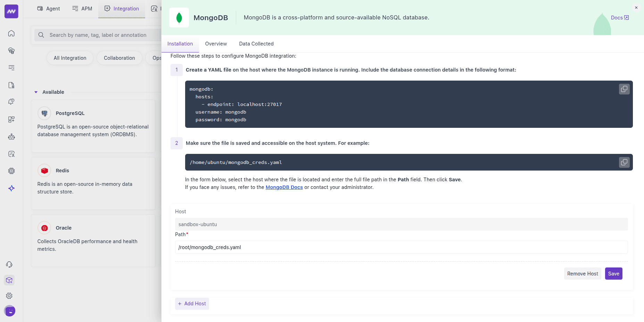Switch to the Data Collected tab
This screenshot has height=322, width=644.
(x=256, y=44)
